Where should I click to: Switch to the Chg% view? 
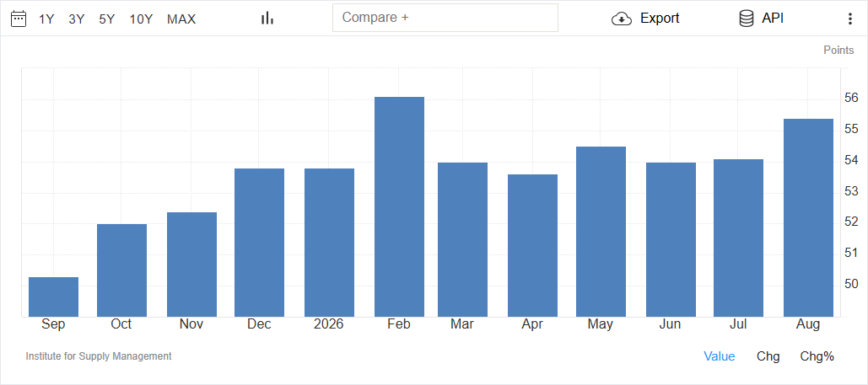817,356
